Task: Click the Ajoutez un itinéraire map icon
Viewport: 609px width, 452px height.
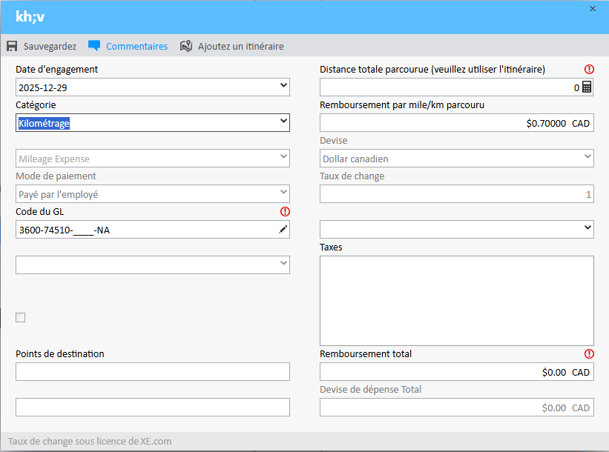Action: (186, 46)
